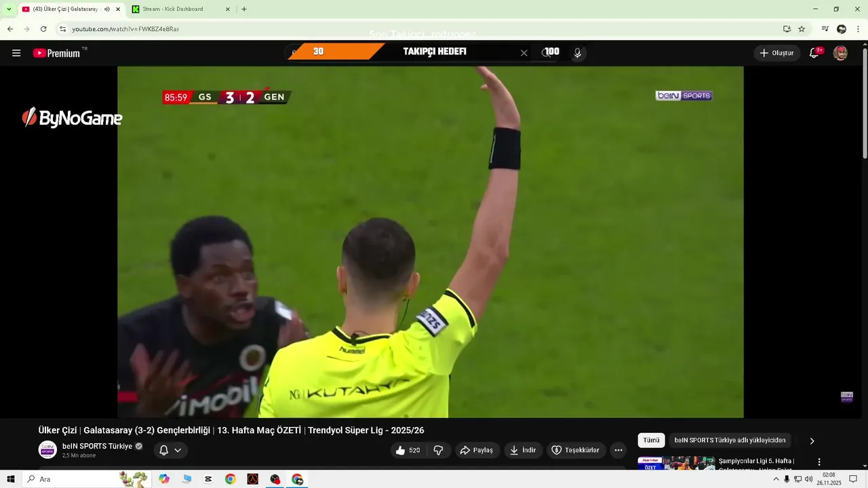
Task: Launch Copilot from the taskbar
Action: pyautogui.click(x=164, y=479)
